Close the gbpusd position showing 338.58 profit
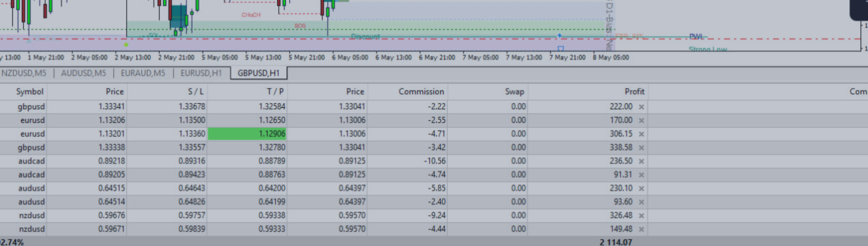Image resolution: width=868 pixels, height=246 pixels. click(x=641, y=148)
